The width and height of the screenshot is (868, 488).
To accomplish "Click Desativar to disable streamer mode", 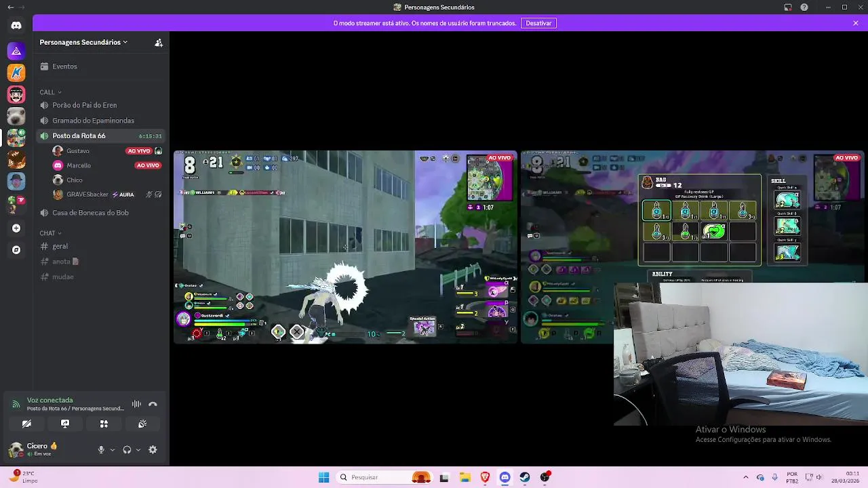I will 538,23.
